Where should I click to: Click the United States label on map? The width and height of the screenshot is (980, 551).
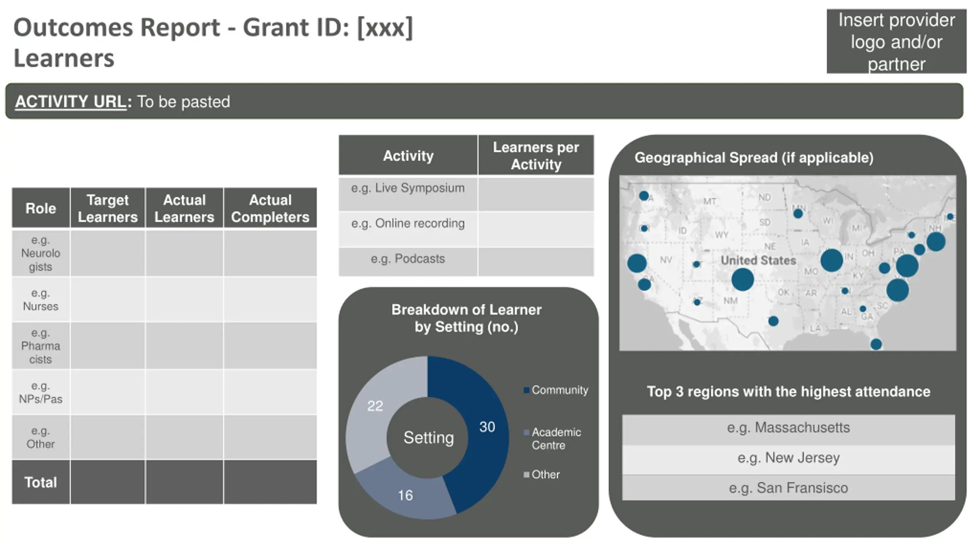pos(758,261)
